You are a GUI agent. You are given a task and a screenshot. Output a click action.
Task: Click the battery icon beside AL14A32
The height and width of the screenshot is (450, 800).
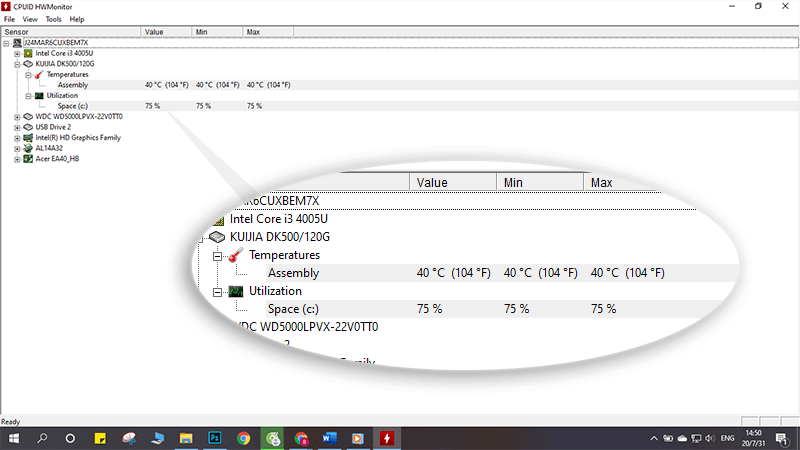pos(28,148)
